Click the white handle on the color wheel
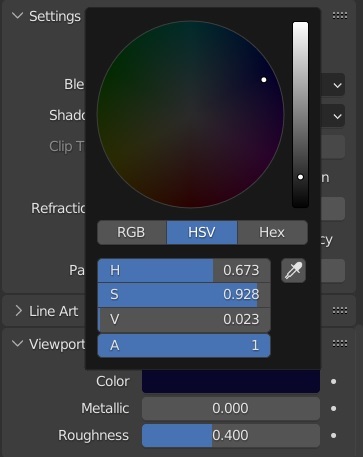Viewport: 363px width, 457px height. pos(264,80)
